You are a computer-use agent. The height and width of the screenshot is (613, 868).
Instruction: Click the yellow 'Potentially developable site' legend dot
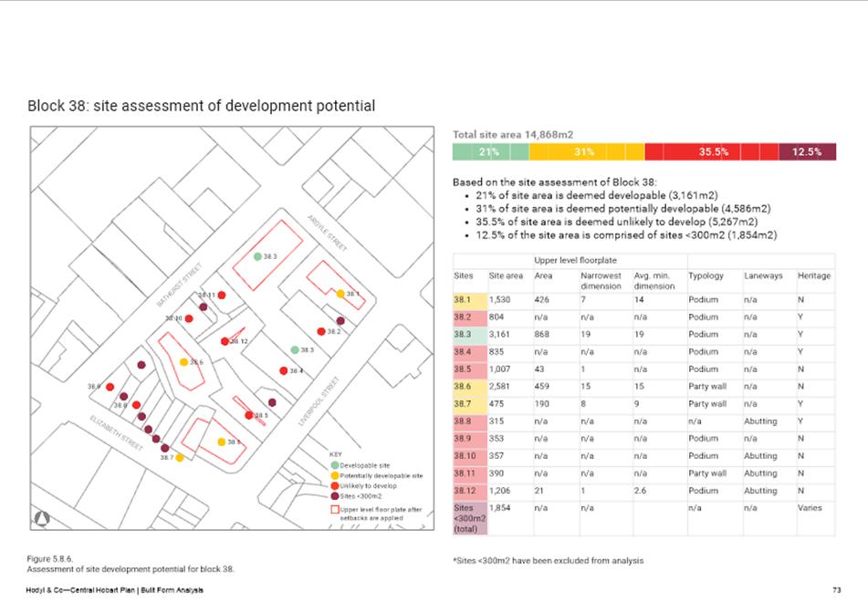tap(335, 476)
